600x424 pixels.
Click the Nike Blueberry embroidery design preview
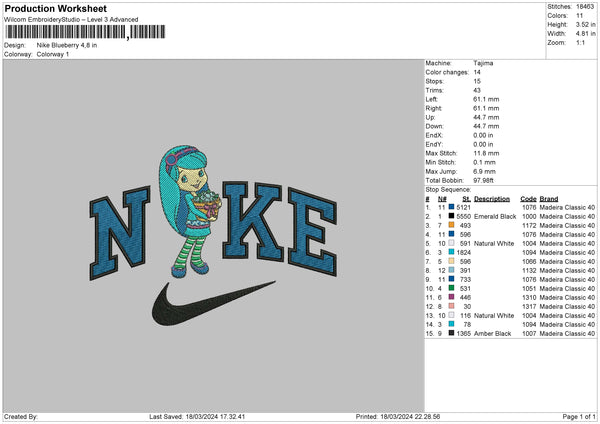point(214,235)
